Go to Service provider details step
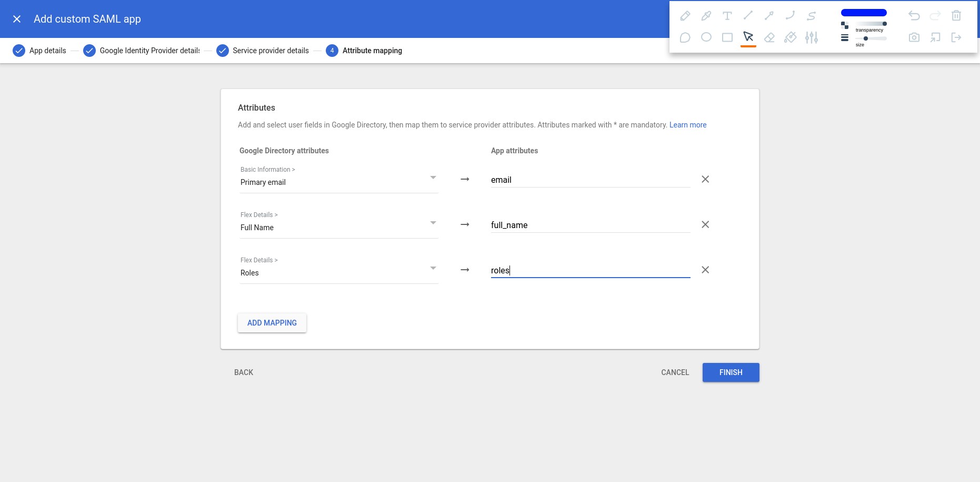The height and width of the screenshot is (482, 980). [263, 51]
